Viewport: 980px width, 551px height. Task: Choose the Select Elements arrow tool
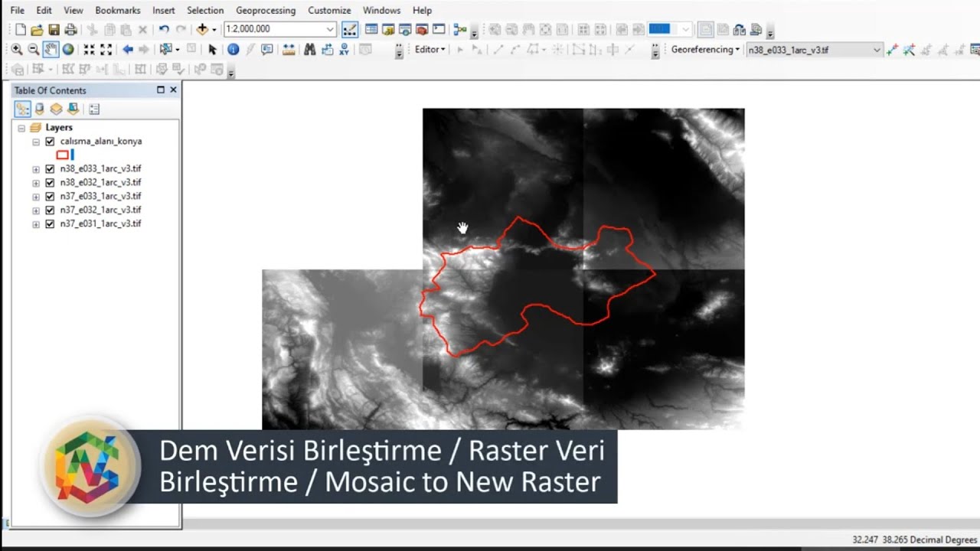212,49
